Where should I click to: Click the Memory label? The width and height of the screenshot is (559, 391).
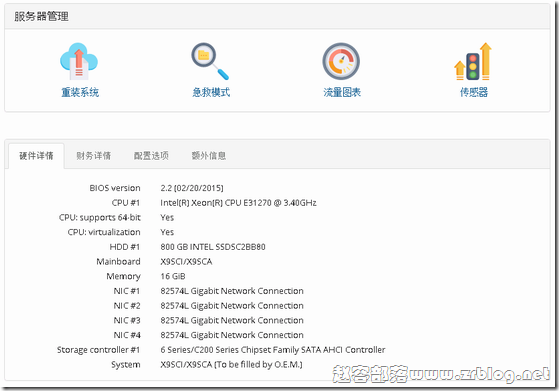pos(123,277)
